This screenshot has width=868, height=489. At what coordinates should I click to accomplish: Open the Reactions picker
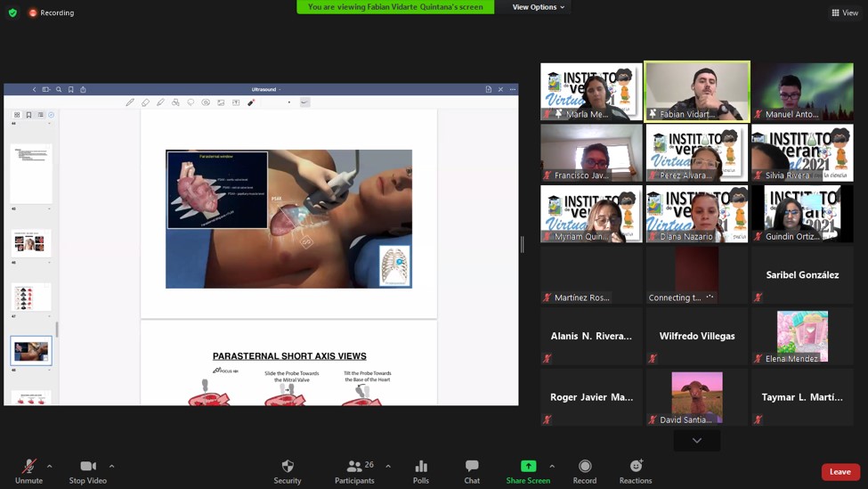(x=636, y=471)
